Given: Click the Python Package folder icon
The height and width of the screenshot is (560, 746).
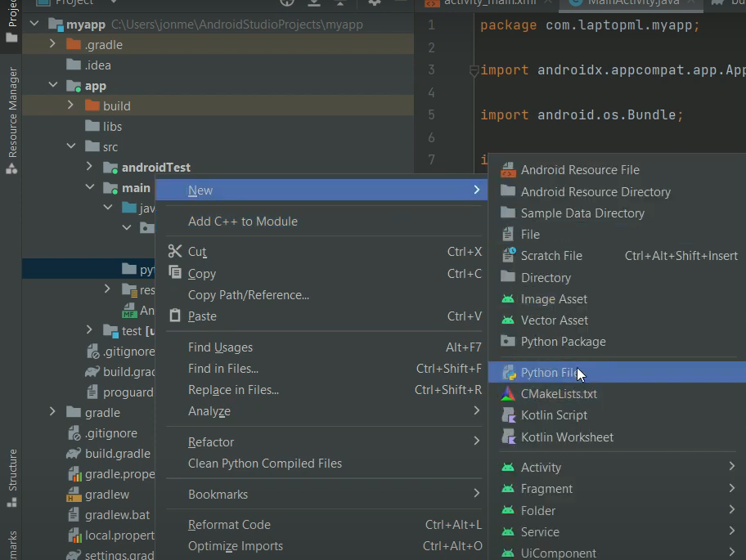Looking at the screenshot, I should click(508, 341).
